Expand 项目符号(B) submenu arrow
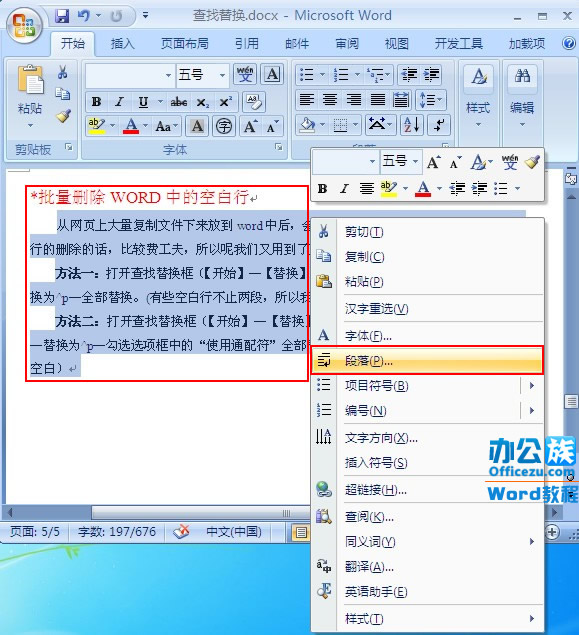This screenshot has width=579, height=635. point(532,385)
